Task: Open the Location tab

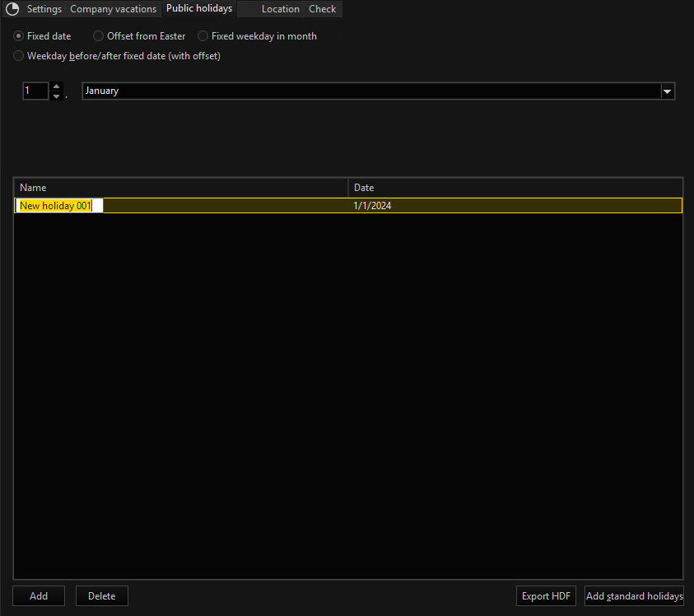Action: pyautogui.click(x=281, y=9)
